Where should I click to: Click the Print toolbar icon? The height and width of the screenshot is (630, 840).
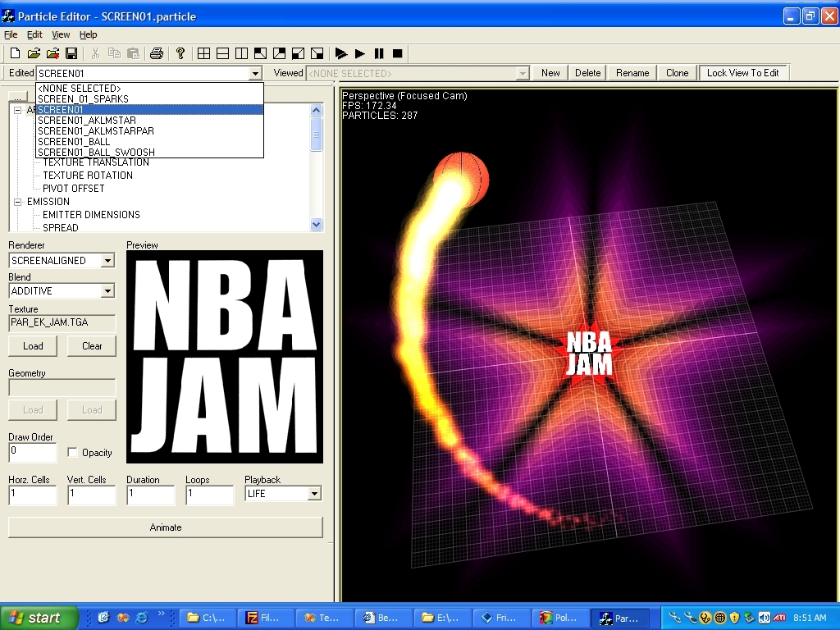tap(156, 53)
